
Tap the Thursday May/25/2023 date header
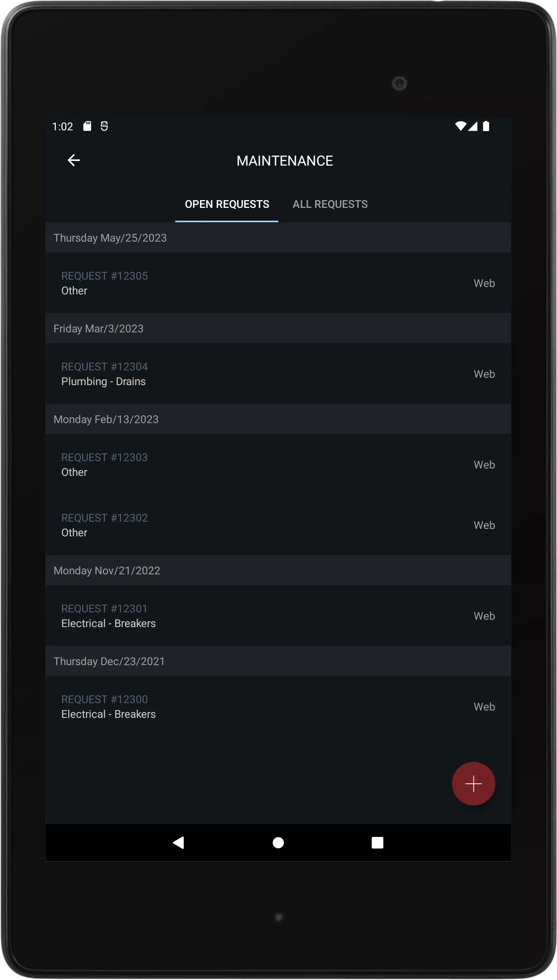278,238
